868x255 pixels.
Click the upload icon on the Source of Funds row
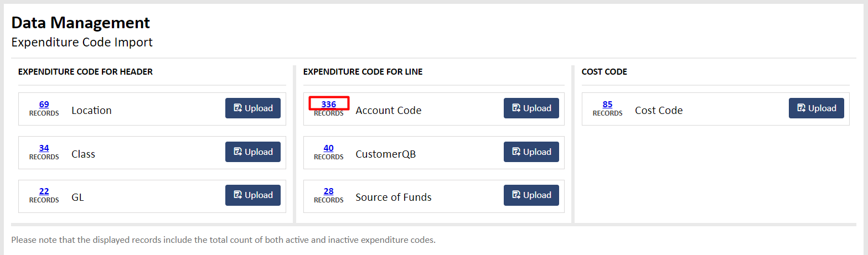pos(516,195)
